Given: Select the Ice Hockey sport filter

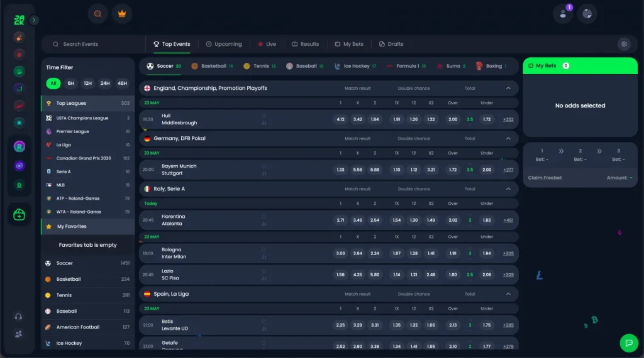Looking at the screenshot, I should 355,66.
